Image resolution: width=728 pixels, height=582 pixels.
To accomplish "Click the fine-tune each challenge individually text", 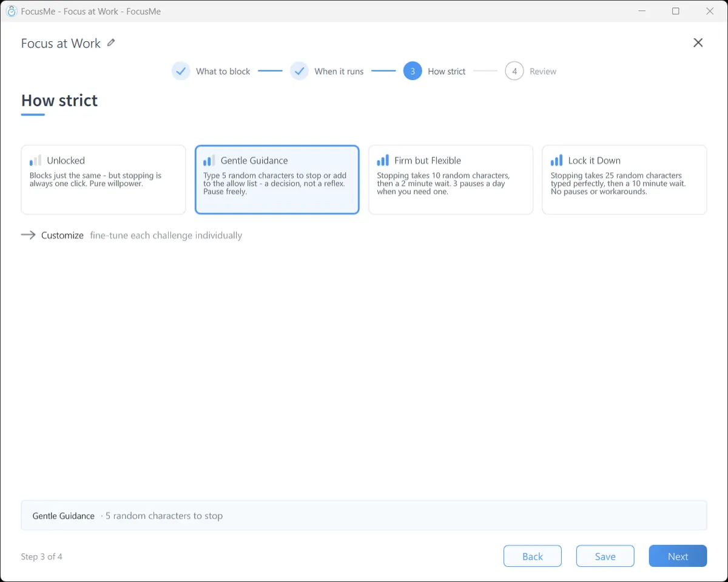I will pyautogui.click(x=166, y=235).
